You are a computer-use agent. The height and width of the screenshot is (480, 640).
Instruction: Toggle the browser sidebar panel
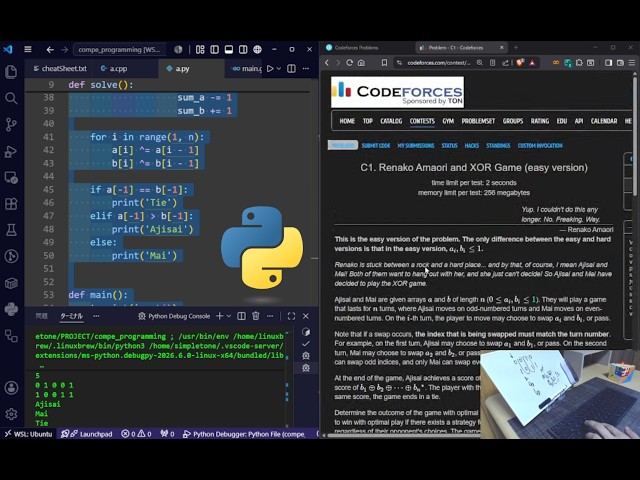click(x=608, y=62)
